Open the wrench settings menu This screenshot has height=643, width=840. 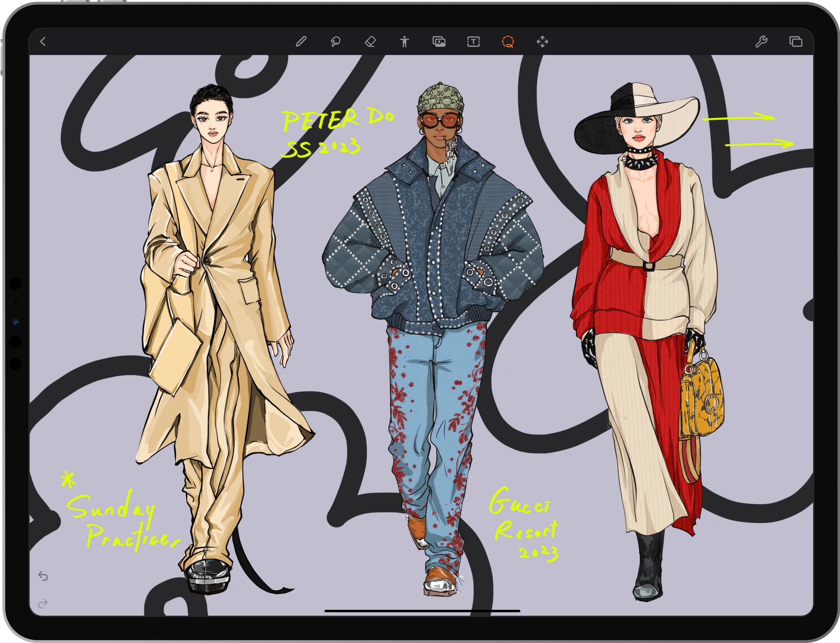coord(761,41)
